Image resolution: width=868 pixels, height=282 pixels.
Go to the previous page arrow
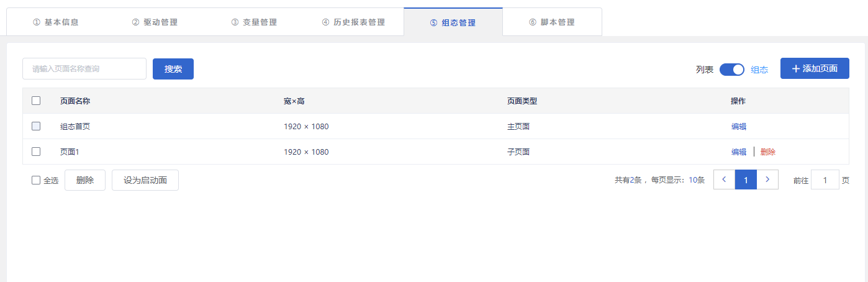(x=724, y=180)
